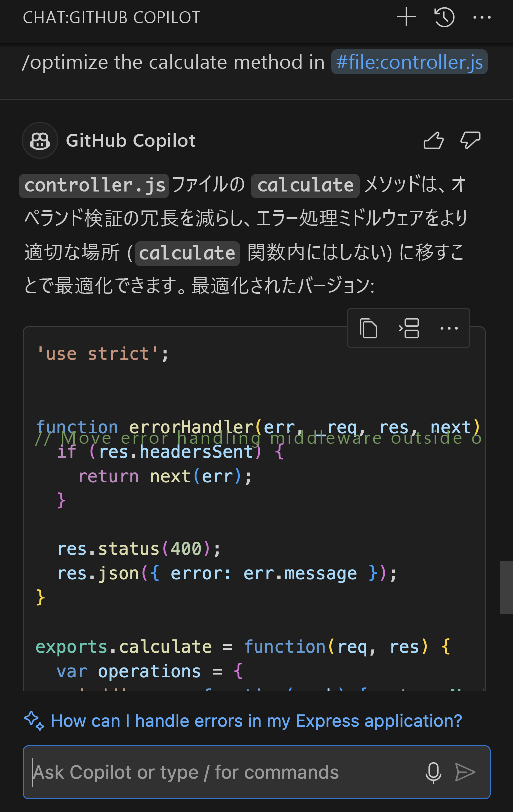Click suggested follow-up about Express errors
This screenshot has width=513, height=812.
(256, 721)
